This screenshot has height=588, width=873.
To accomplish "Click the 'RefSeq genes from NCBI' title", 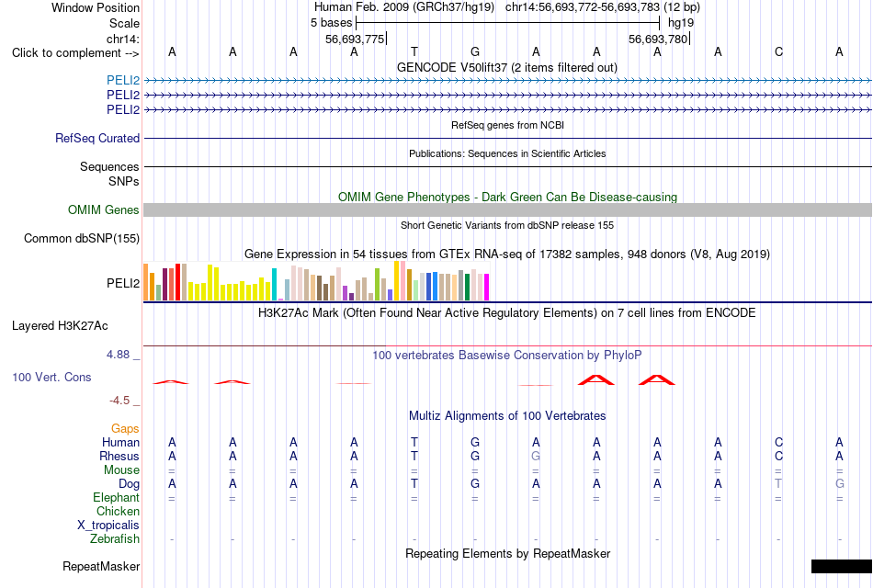I will click(x=507, y=125).
